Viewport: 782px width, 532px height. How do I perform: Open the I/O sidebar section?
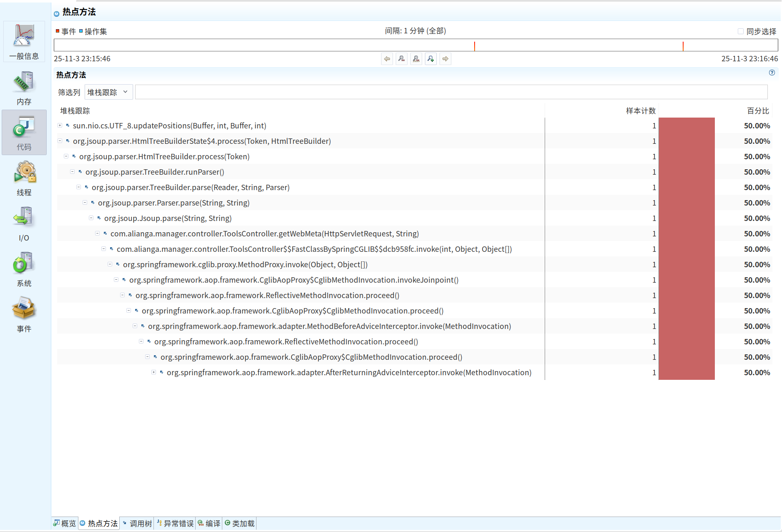24,224
